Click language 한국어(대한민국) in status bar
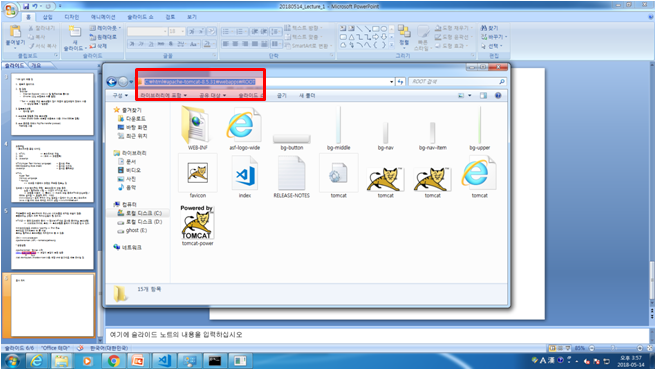 (x=109, y=348)
